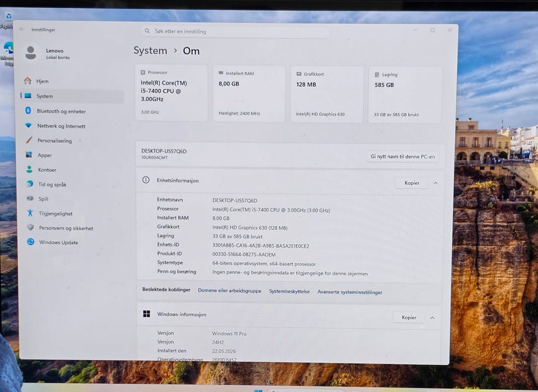Click the Bluetooth icon in sidebar
The height and width of the screenshot is (392, 538).
pos(28,110)
